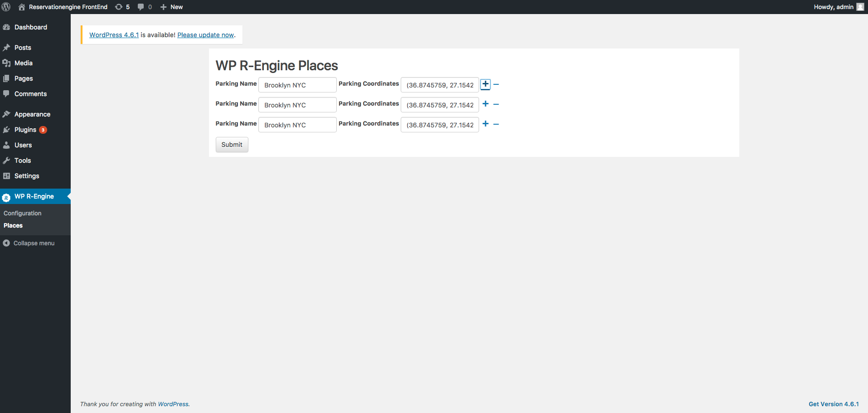Click the Media icon in sidebar
Image resolution: width=868 pixels, height=413 pixels.
tap(6, 63)
